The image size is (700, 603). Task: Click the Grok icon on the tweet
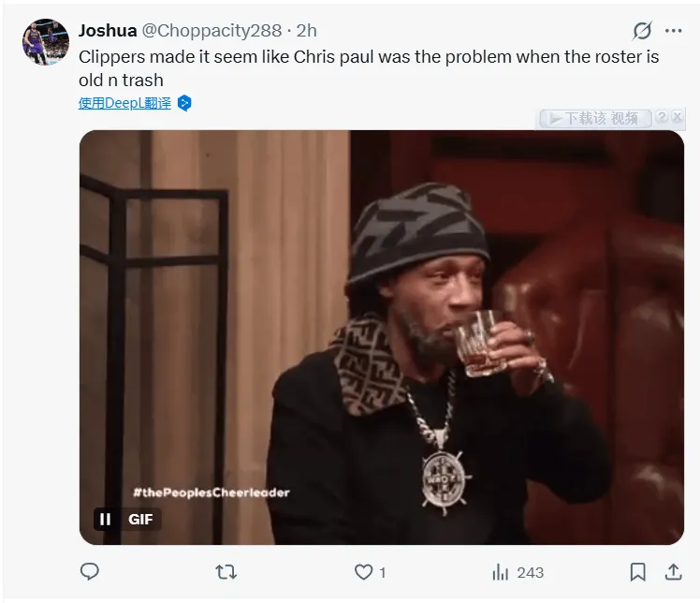642,30
